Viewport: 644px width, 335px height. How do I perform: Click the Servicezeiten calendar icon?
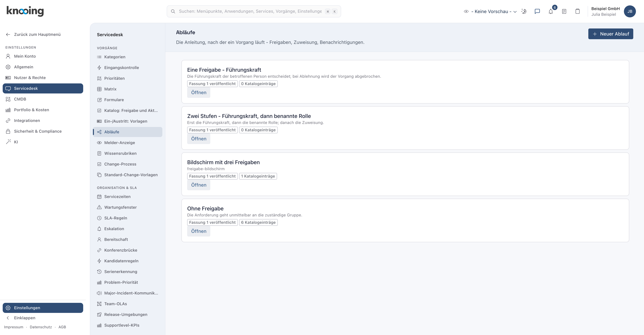coord(99,196)
